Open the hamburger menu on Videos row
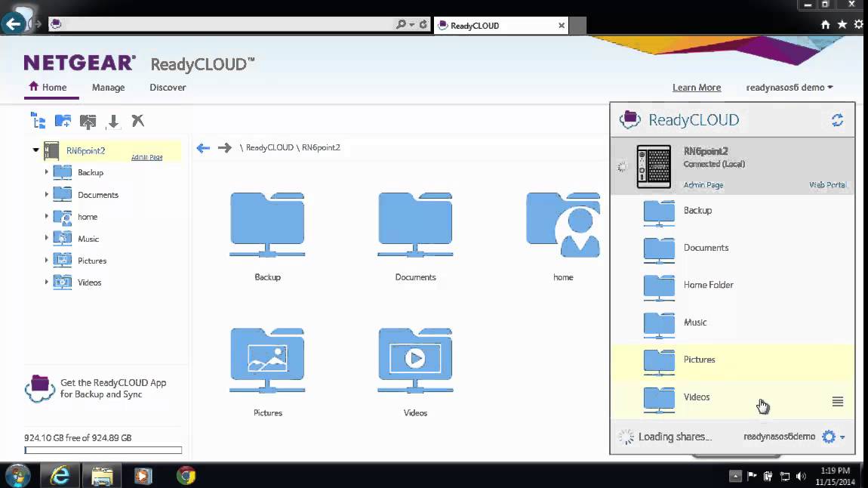 pos(838,402)
